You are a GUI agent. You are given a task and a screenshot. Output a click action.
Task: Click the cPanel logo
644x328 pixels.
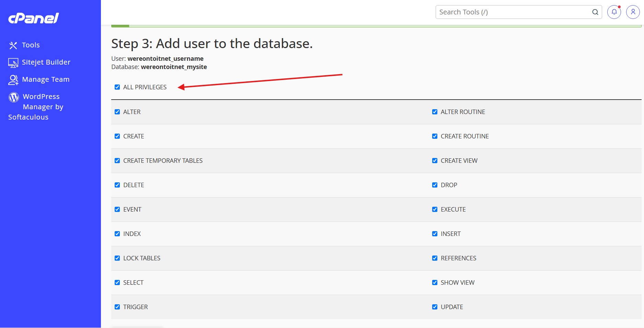tap(34, 18)
